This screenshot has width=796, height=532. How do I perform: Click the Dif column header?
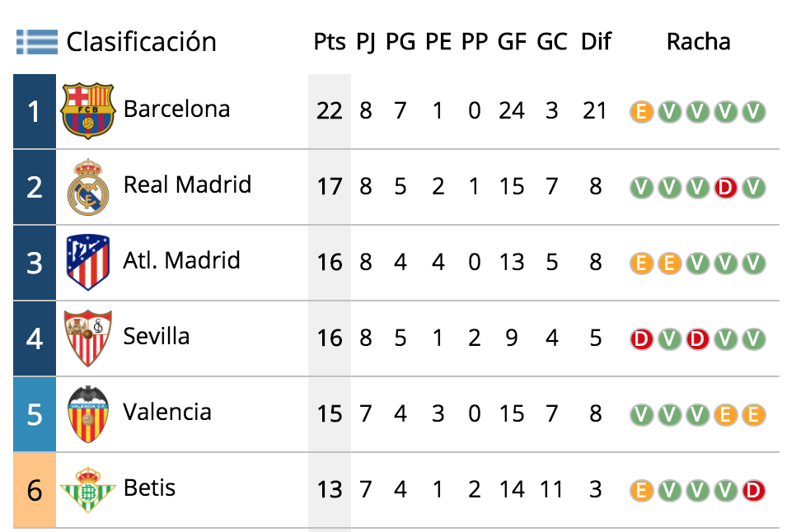596,41
